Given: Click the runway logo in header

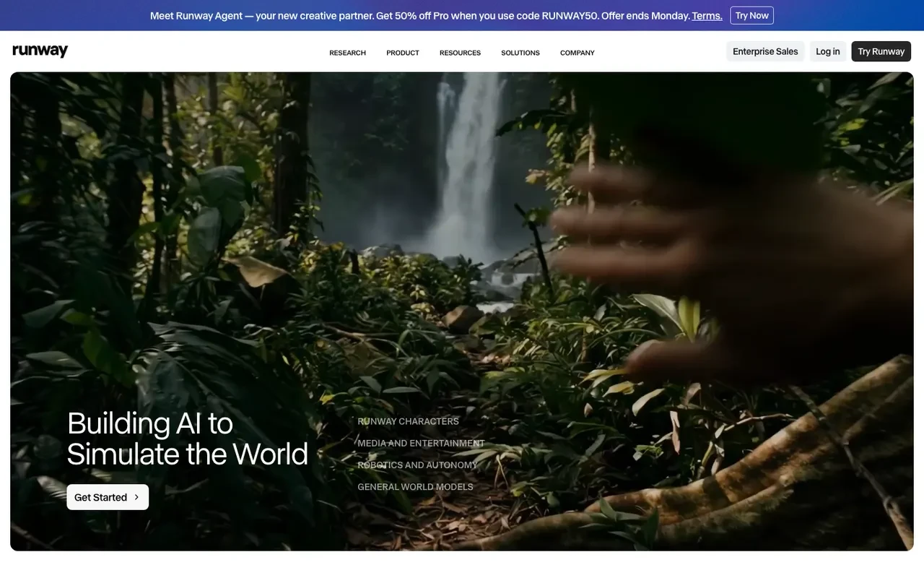Looking at the screenshot, I should click(40, 51).
